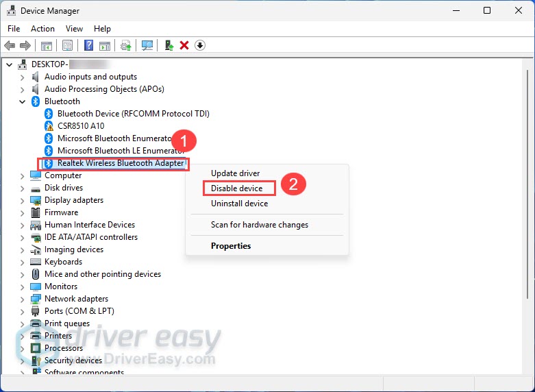Click the Display adapters category icon
Image resolution: width=535 pixels, height=392 pixels.
point(36,200)
